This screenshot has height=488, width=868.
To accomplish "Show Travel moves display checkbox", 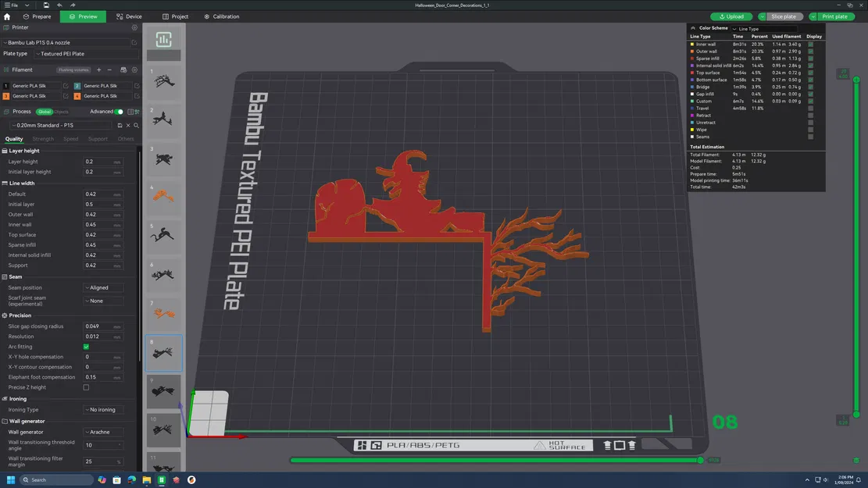I will click(810, 109).
